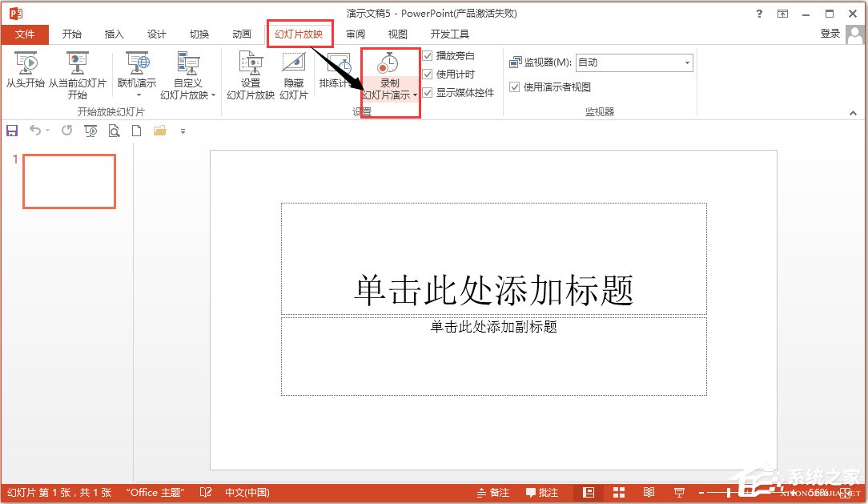
Task: Switch to 视图 (View) tab
Action: [x=397, y=34]
